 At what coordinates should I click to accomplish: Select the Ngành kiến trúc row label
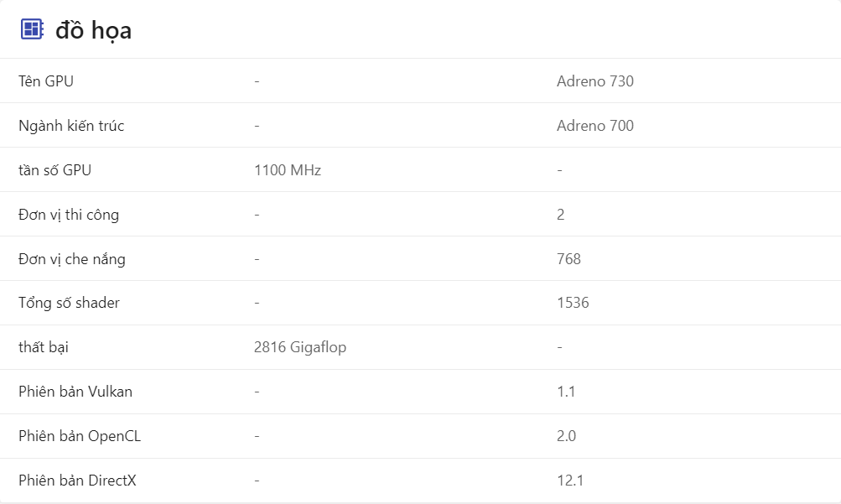[71, 126]
